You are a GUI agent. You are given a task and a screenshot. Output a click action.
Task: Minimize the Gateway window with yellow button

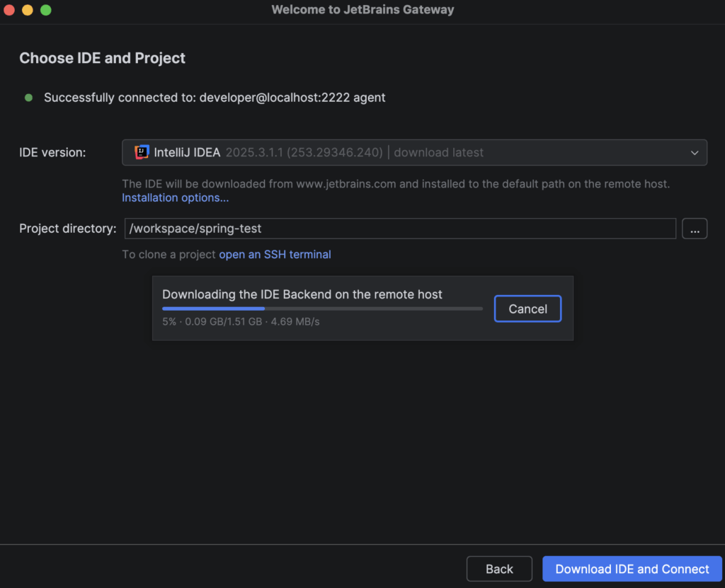(x=28, y=10)
